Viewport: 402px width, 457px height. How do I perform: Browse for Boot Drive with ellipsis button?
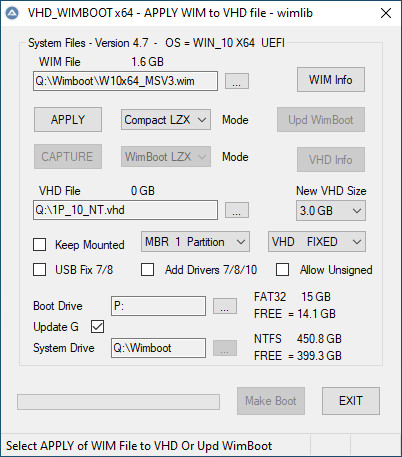pyautogui.click(x=225, y=306)
